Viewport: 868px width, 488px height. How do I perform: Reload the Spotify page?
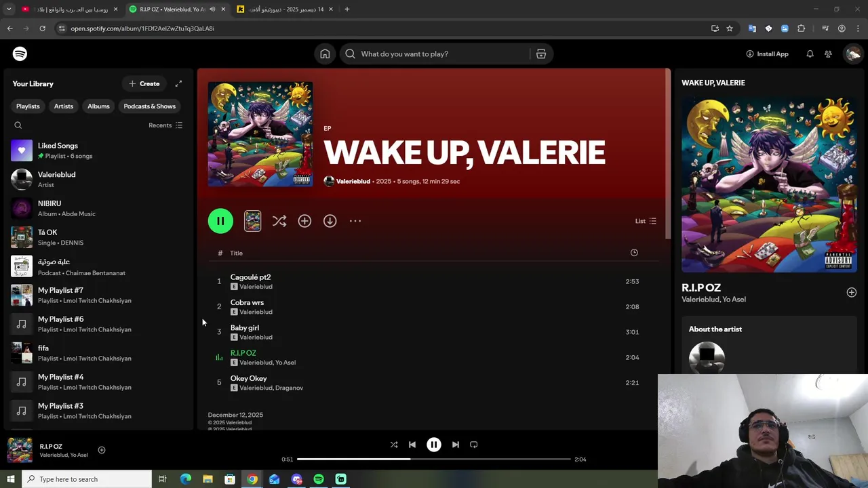click(42, 28)
